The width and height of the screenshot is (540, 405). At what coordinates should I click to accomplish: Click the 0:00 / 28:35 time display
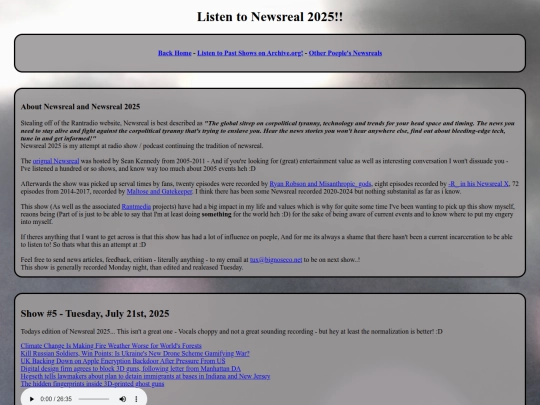56,399
